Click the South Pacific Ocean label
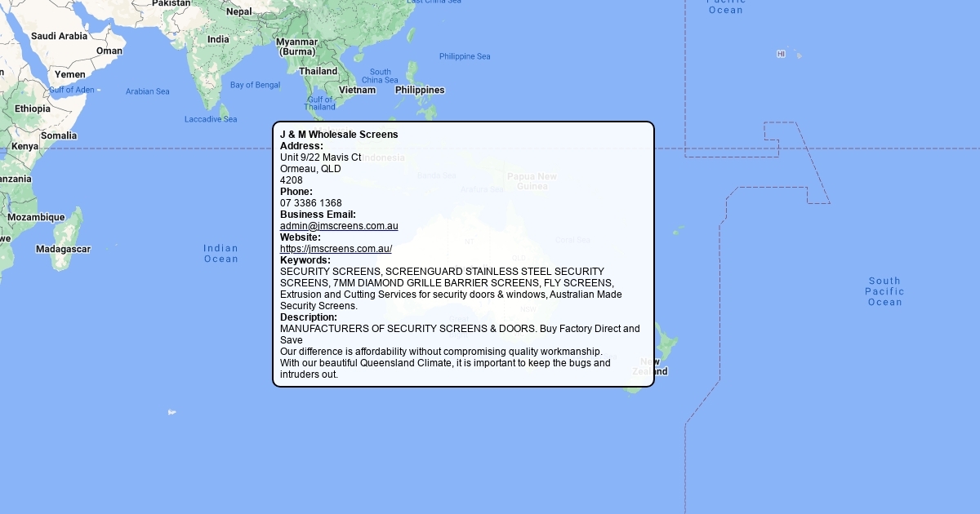This screenshot has width=980, height=514. [884, 291]
